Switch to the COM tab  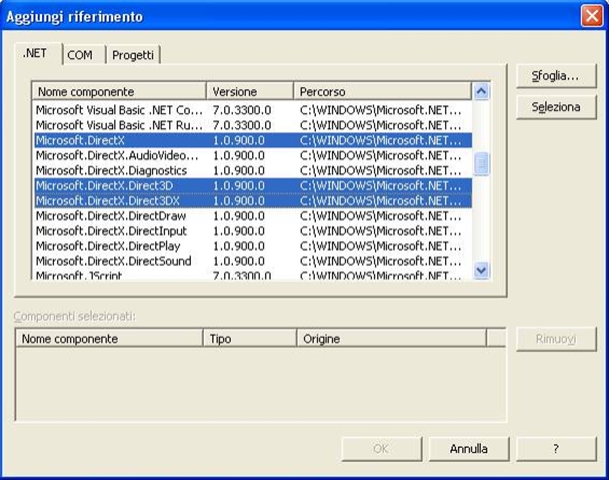click(x=84, y=55)
